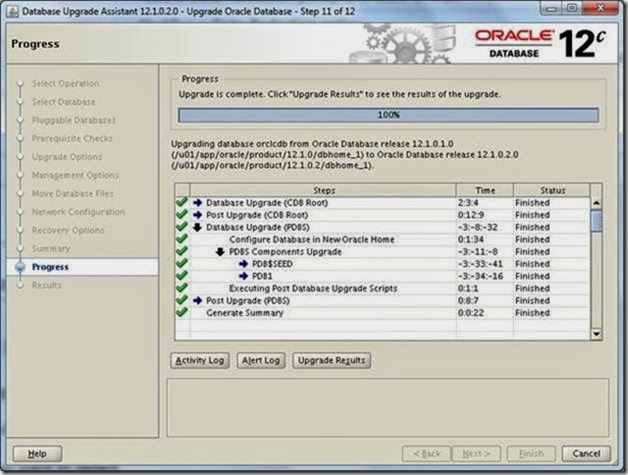
Task: Click the green checkmark for Database Upgrade (CDB Root)
Action: tap(182, 202)
